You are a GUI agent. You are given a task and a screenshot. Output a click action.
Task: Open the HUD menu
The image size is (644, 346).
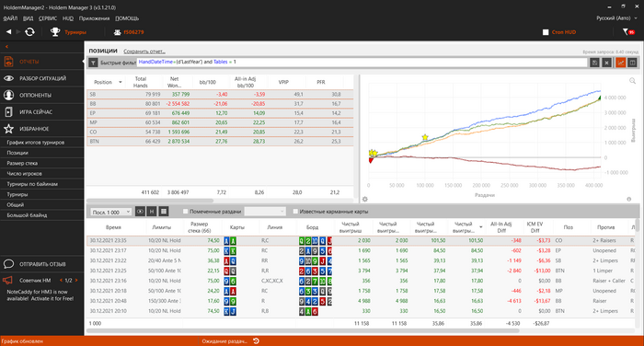pos(68,18)
